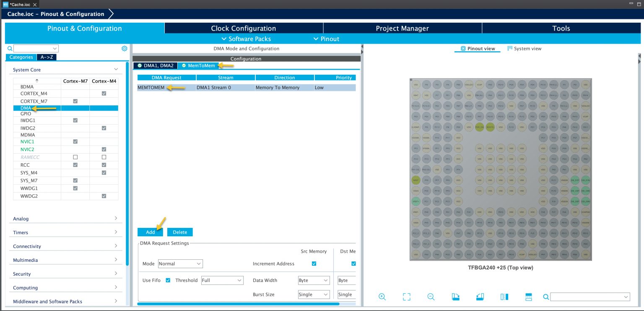Open the pins/signals list icon

point(528,297)
